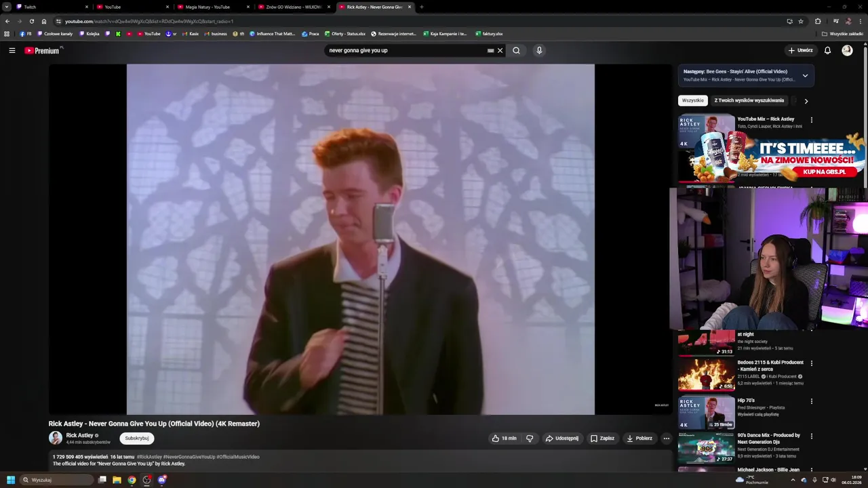Run search with the magnifying glass button
The height and width of the screenshot is (488, 868).
click(516, 50)
